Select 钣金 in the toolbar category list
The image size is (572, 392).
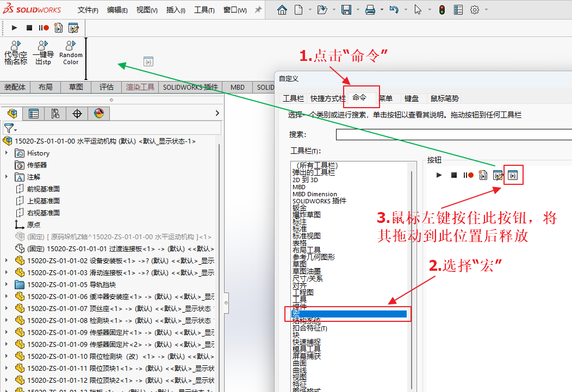[x=300, y=208]
